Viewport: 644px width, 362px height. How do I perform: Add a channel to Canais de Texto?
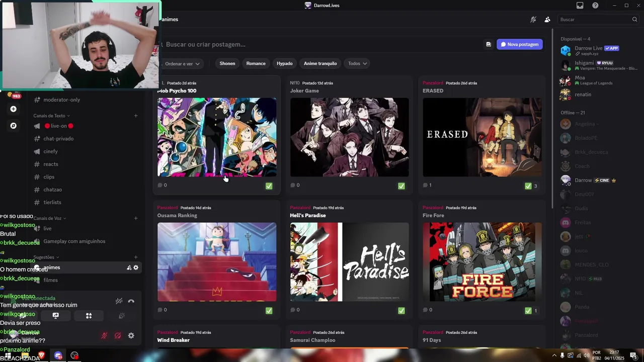click(136, 116)
